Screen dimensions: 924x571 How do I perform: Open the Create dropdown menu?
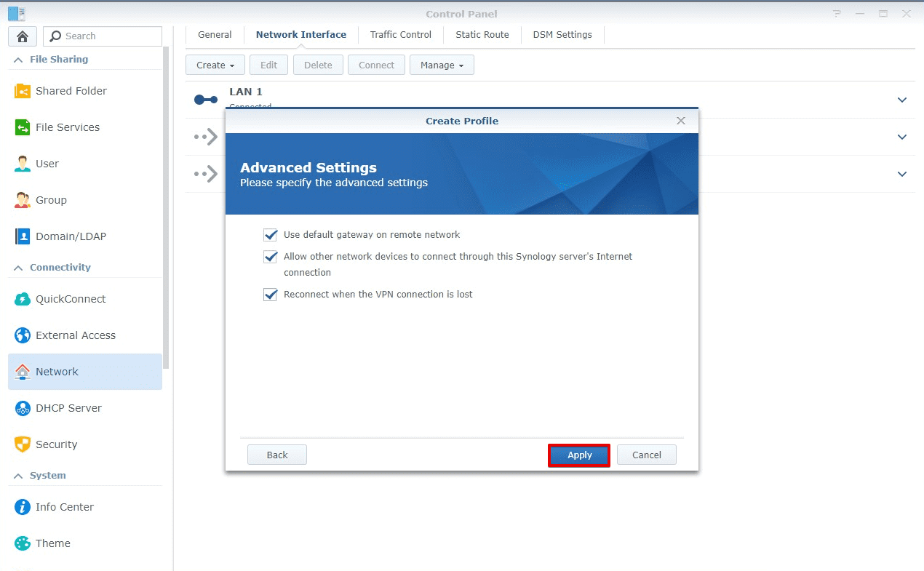click(x=215, y=65)
